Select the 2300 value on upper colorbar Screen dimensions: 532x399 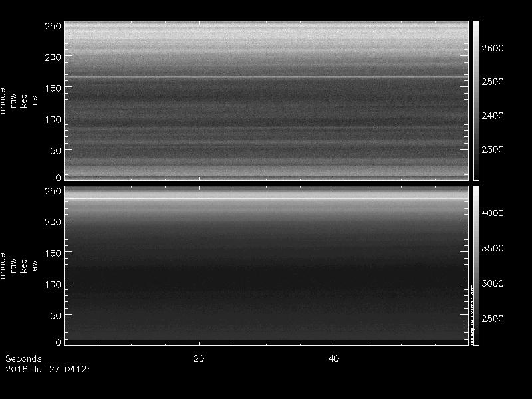[493, 150]
